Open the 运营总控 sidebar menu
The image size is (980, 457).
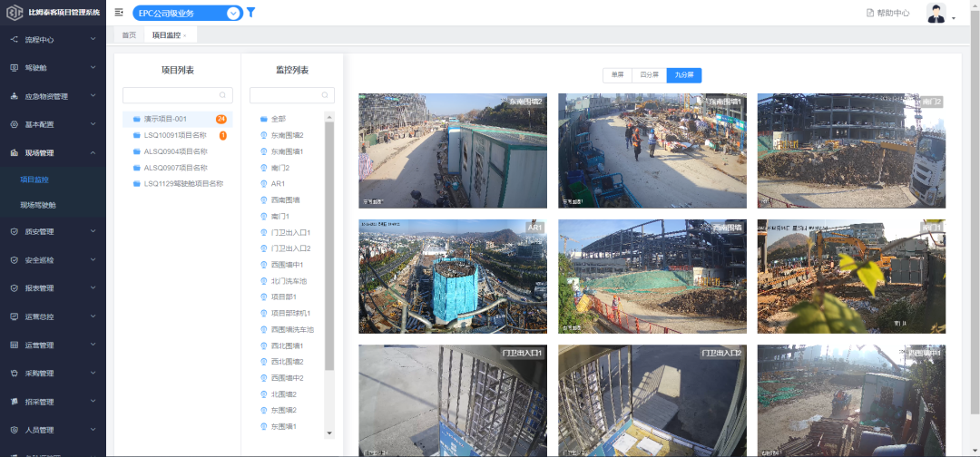pyautogui.click(x=54, y=316)
